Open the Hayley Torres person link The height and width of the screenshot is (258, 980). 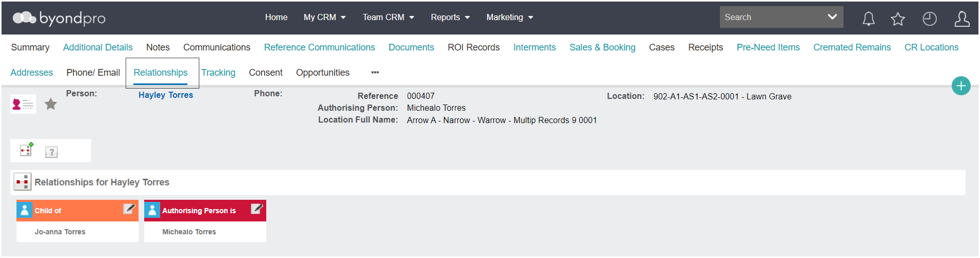click(166, 95)
